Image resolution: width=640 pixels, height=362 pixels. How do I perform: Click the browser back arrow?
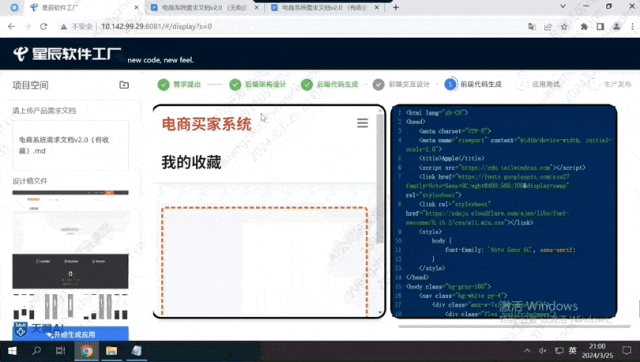point(11,27)
